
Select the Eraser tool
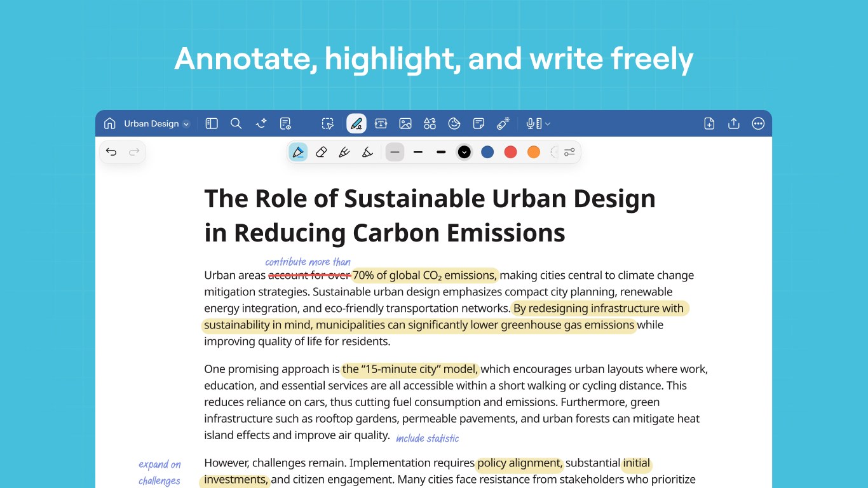pos(321,152)
